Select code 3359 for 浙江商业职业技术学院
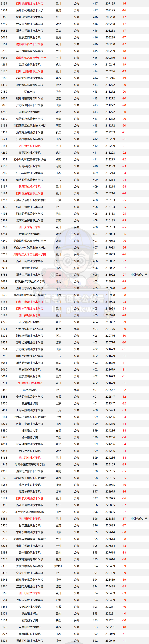The image size is (149, 644). pos(4,132)
